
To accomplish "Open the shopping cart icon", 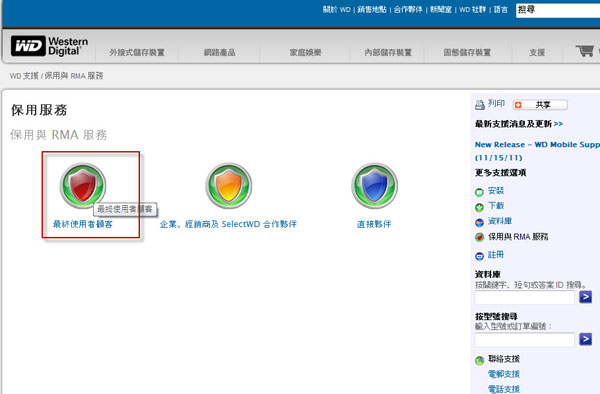I will coord(585,50).
